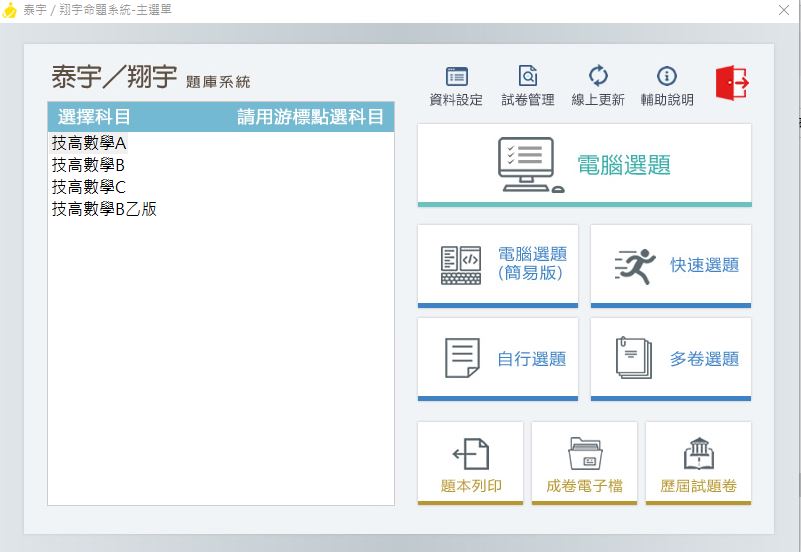The width and height of the screenshot is (801, 552).
Task: Open 歷屆試題卷 past exam papers
Action: (698, 462)
